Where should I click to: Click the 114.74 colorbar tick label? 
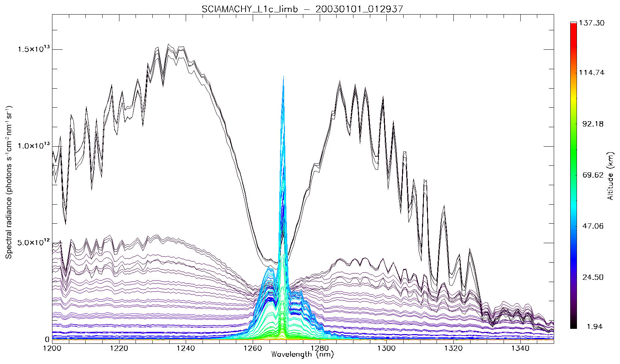592,73
